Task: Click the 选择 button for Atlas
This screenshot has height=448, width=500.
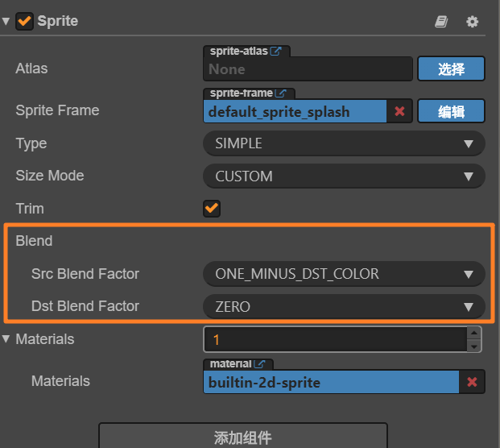Action: tap(451, 69)
